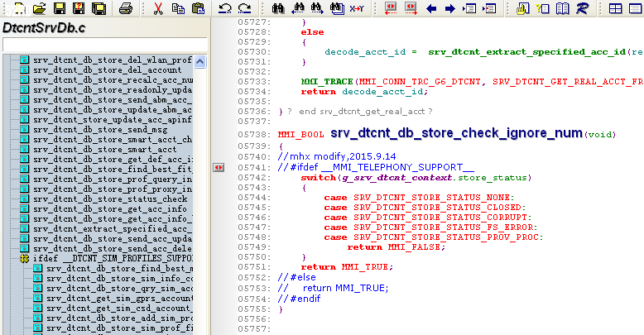Open a file with the folder icon
The height and width of the screenshot is (335, 644).
(x=39, y=7)
